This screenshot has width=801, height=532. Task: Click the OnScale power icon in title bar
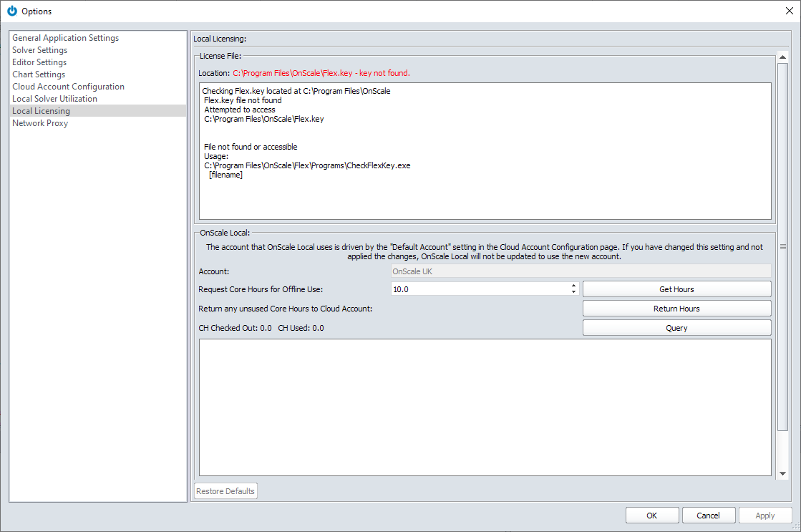point(11,11)
